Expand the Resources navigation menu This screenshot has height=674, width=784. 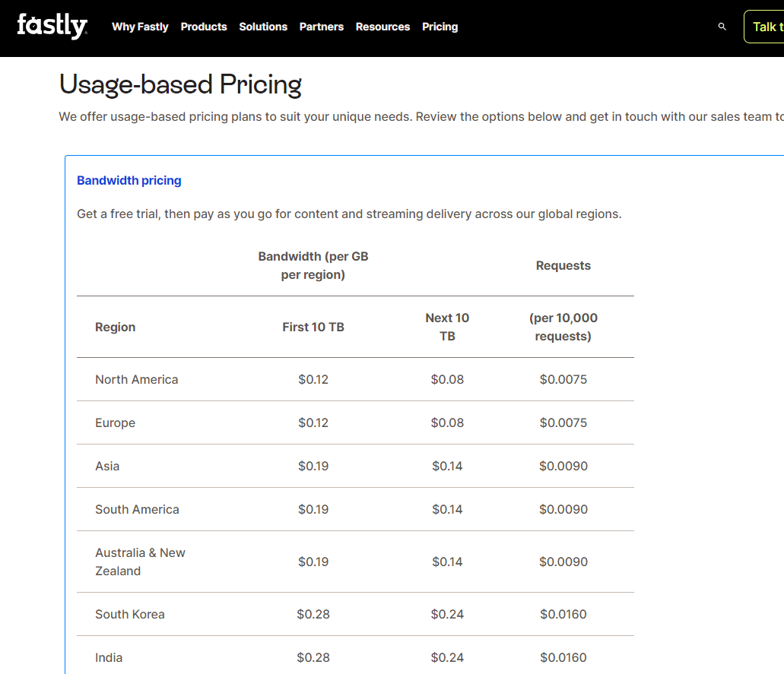click(382, 27)
